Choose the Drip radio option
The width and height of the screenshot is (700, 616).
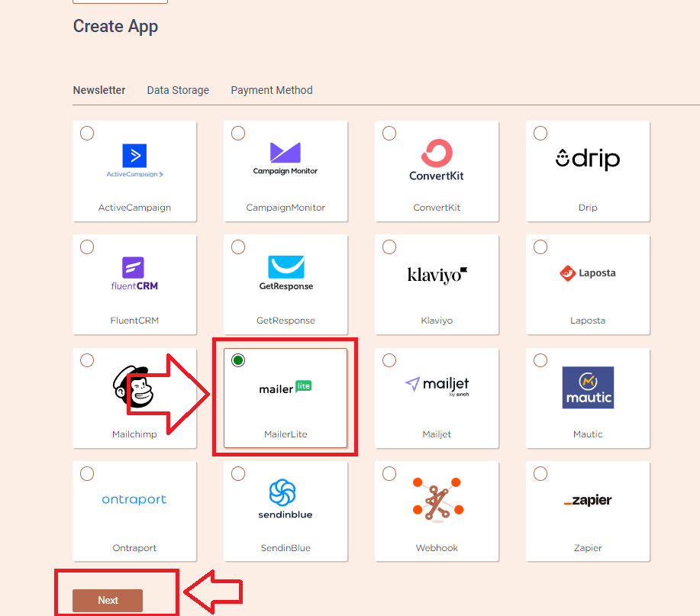tap(540, 133)
